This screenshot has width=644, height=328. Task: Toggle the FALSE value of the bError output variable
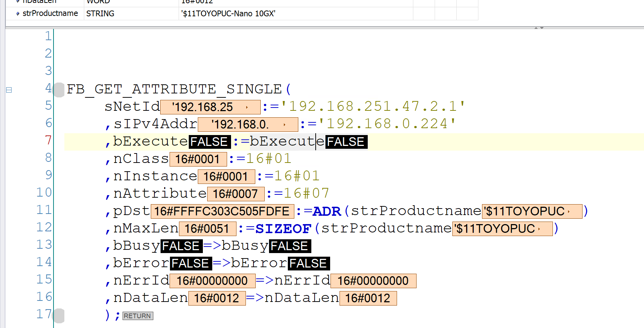coord(308,264)
